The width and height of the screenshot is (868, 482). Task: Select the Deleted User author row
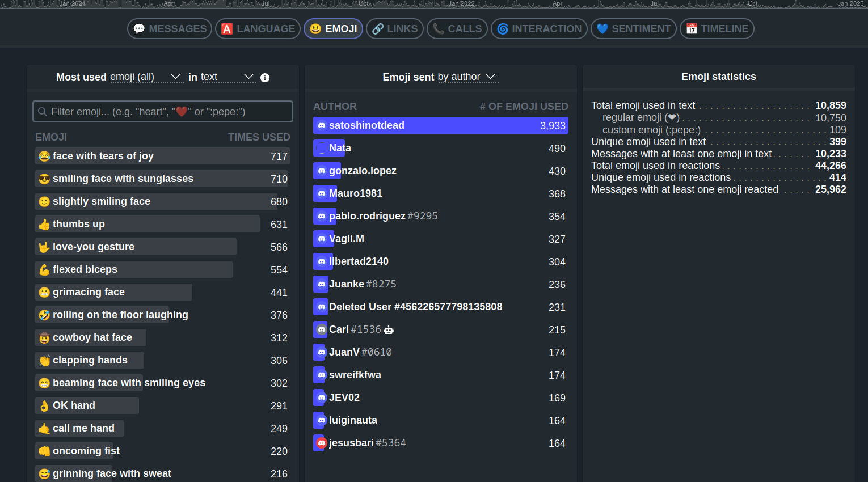(x=440, y=307)
